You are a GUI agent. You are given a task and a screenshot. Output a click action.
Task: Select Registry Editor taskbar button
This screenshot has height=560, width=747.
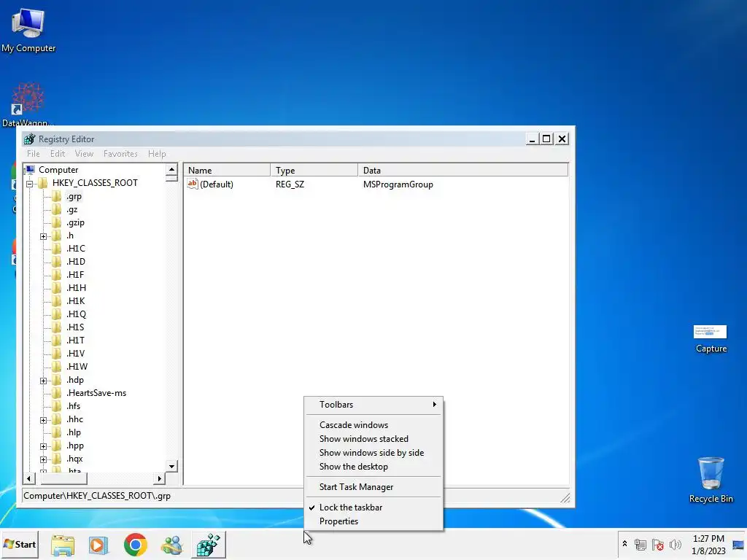pos(209,545)
